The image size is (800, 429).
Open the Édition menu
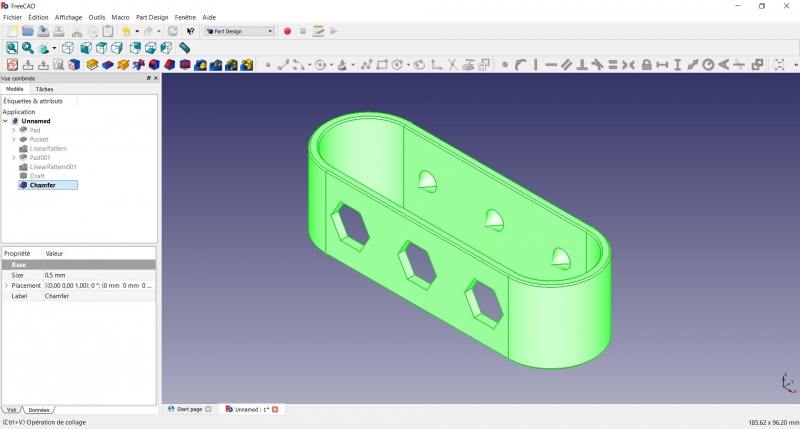tap(38, 17)
